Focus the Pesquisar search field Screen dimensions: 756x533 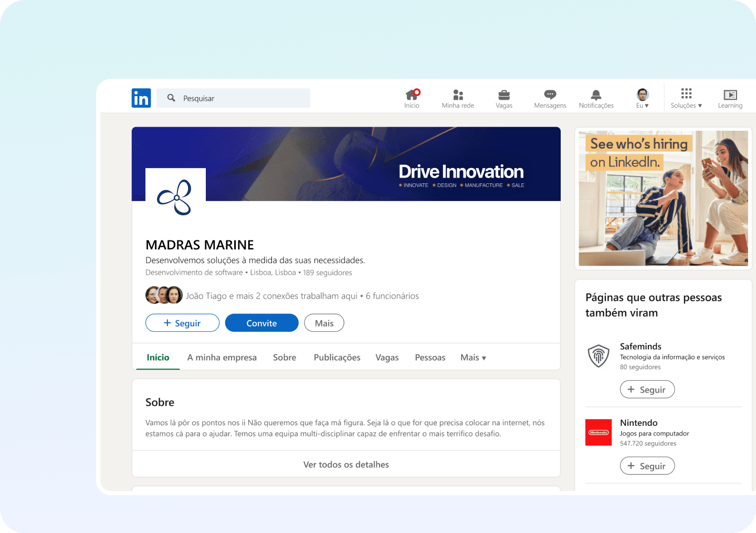[x=233, y=98]
